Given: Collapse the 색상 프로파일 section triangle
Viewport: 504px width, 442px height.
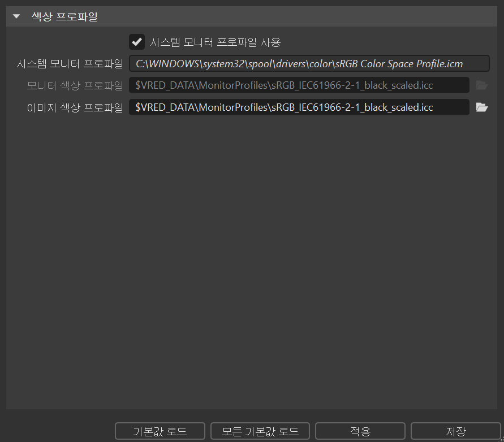Looking at the screenshot, I should point(16,16).
